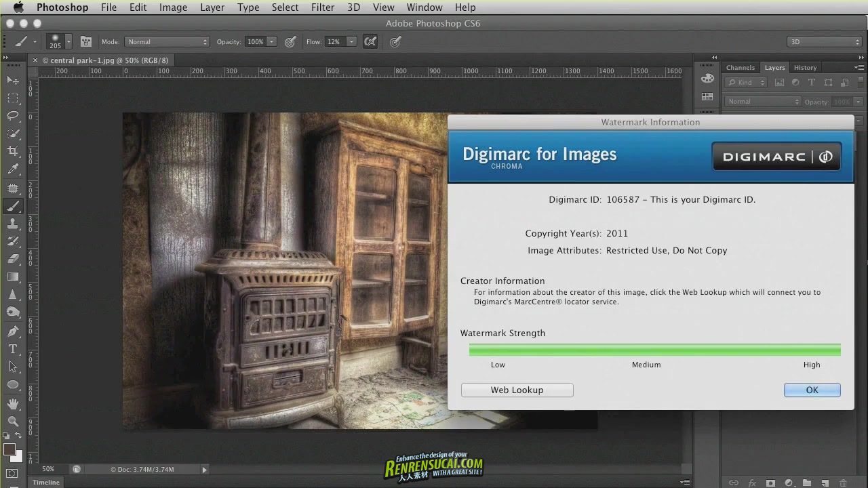The image size is (868, 488).
Task: Toggle adjustment layer filter
Action: click(795, 82)
